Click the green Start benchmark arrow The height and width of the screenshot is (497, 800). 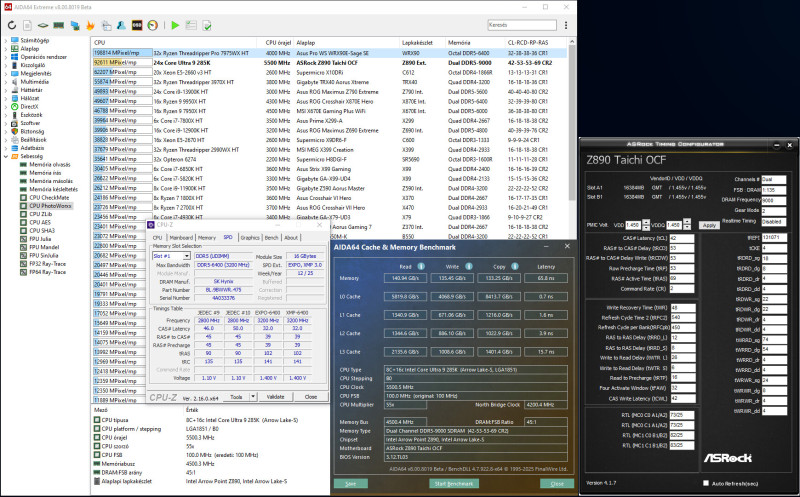coord(176,24)
